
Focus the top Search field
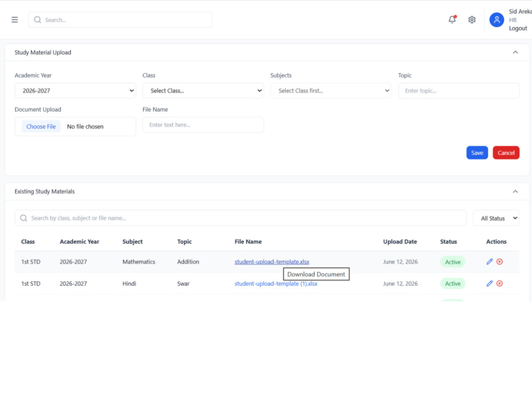click(120, 20)
